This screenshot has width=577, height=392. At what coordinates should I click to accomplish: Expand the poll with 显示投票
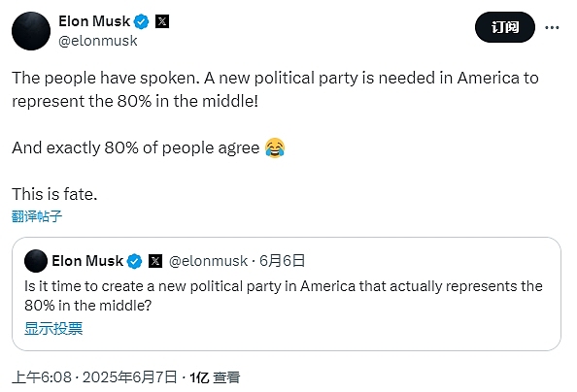click(x=53, y=328)
